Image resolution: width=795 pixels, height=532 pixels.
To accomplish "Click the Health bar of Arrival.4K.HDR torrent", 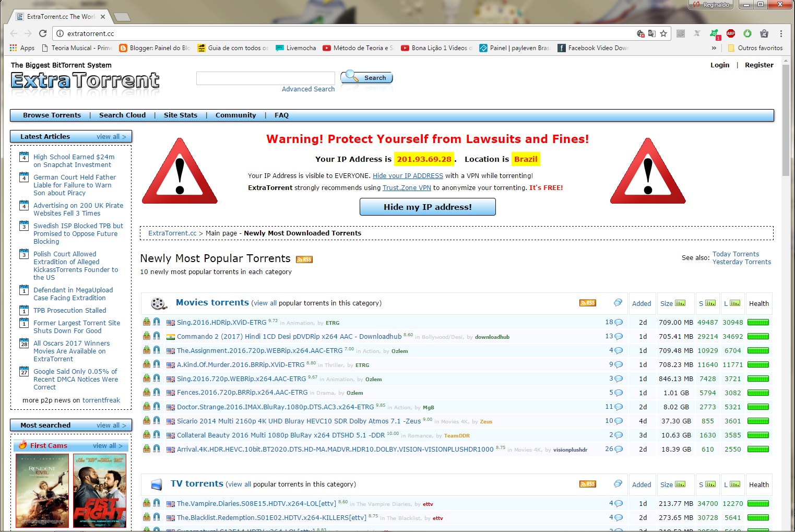I will pyautogui.click(x=758, y=449).
